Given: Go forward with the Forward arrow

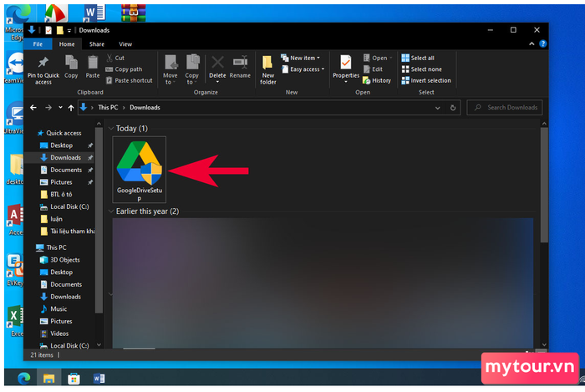Looking at the screenshot, I should tap(48, 108).
